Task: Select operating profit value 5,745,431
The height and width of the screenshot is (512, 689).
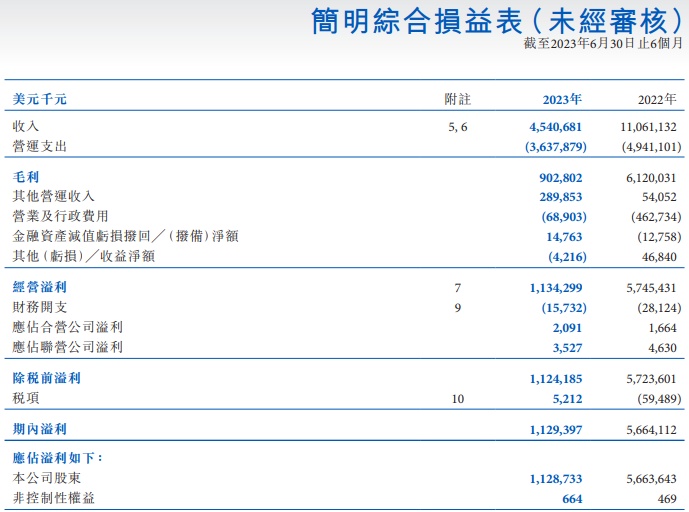Action: click(x=651, y=288)
